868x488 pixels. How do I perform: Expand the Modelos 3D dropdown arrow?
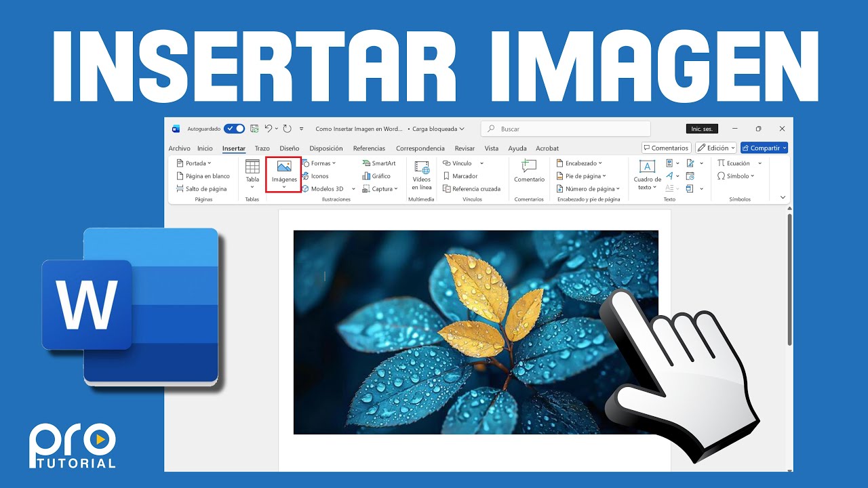(x=354, y=189)
